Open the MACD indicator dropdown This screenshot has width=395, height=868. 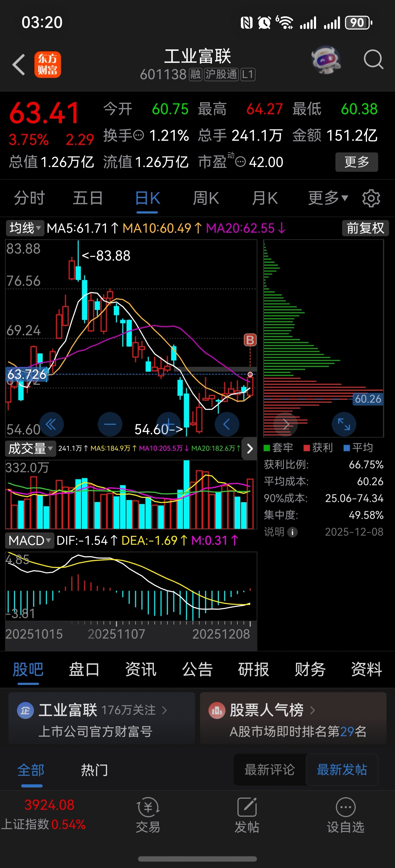click(x=30, y=541)
